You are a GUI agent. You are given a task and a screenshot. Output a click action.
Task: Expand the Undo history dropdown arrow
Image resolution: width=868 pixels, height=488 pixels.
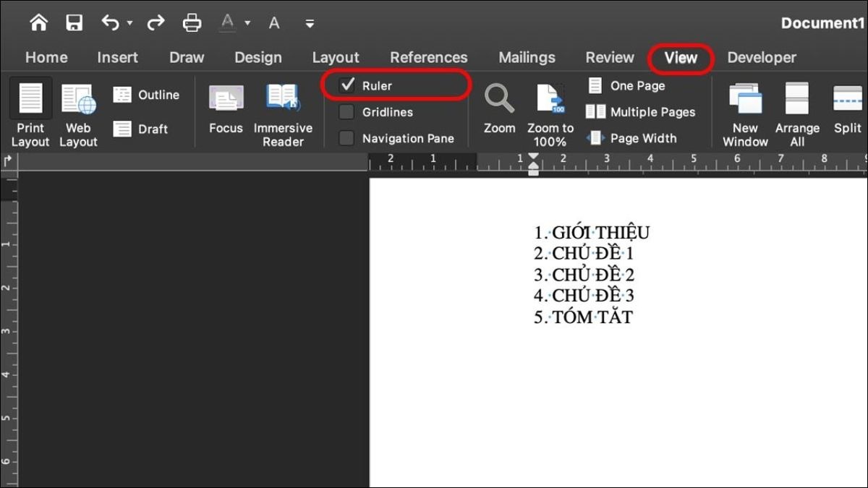pyautogui.click(x=130, y=23)
